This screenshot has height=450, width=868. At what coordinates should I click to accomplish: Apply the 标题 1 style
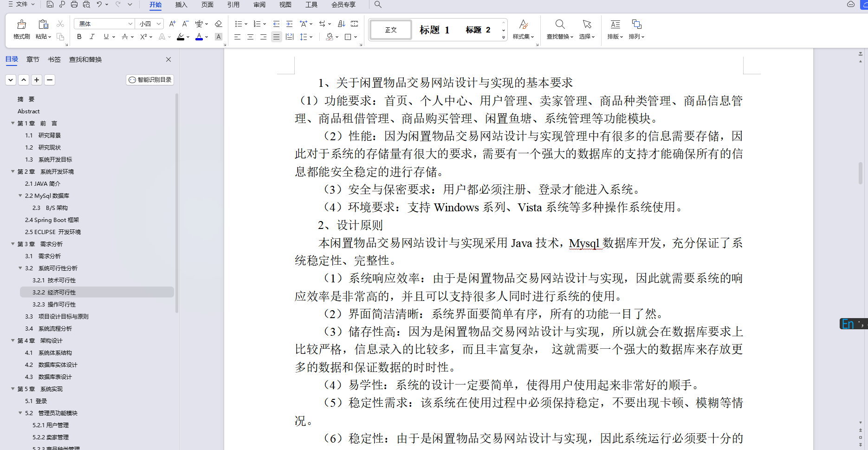(434, 30)
